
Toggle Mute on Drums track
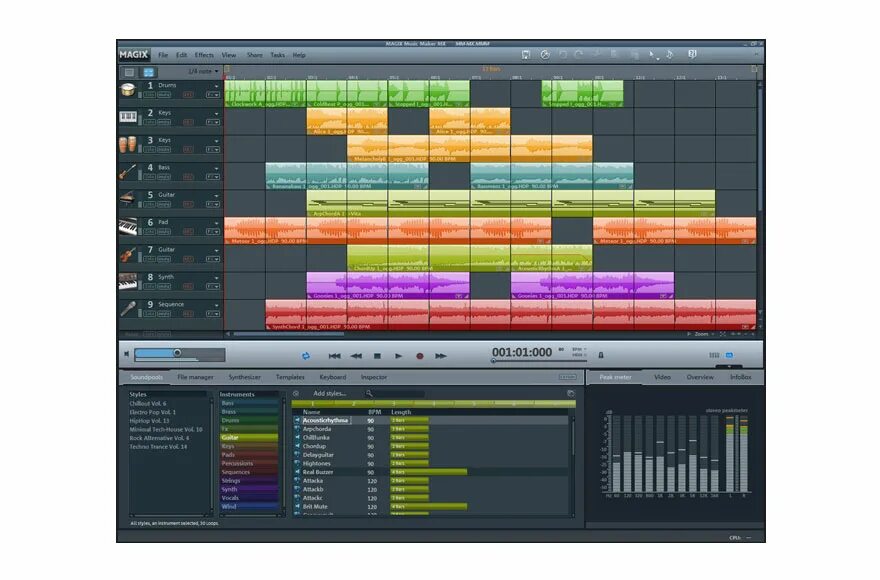[164, 95]
